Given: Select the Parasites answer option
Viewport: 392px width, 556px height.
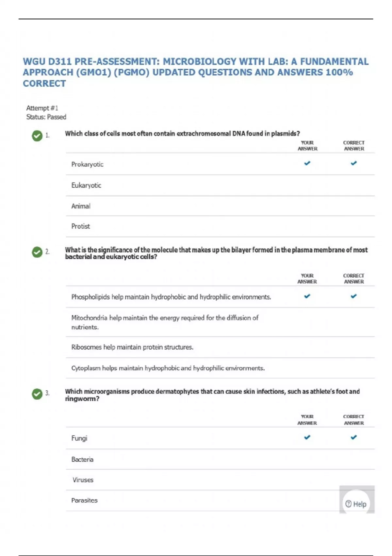Looking at the screenshot, I should point(84,500).
